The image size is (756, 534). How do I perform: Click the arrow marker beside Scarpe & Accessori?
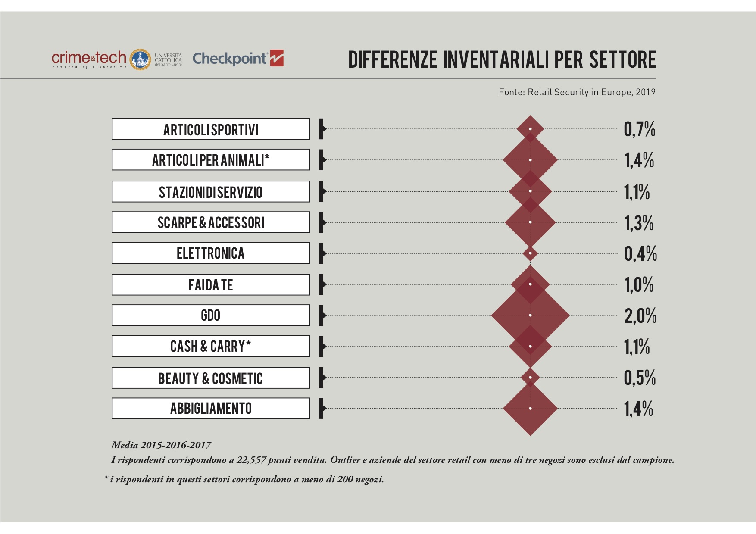pyautogui.click(x=322, y=222)
